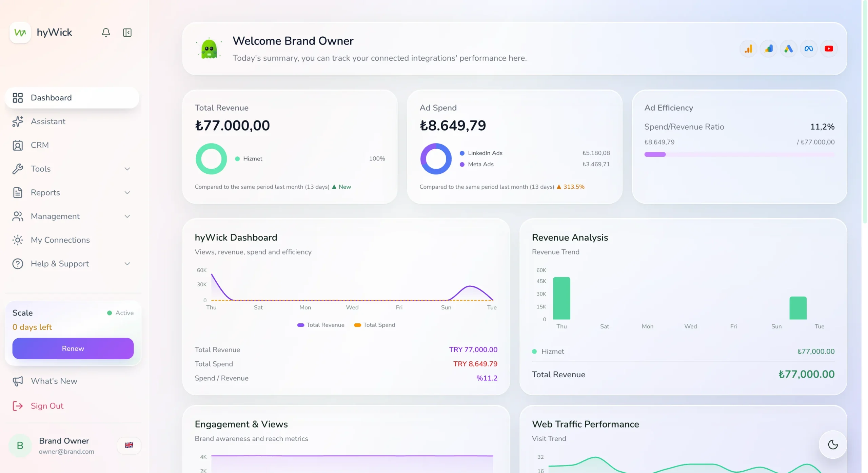Viewport: 868px width, 473px height.
Task: Click the Hizmet ₺77,000.00 row
Action: click(x=683, y=352)
